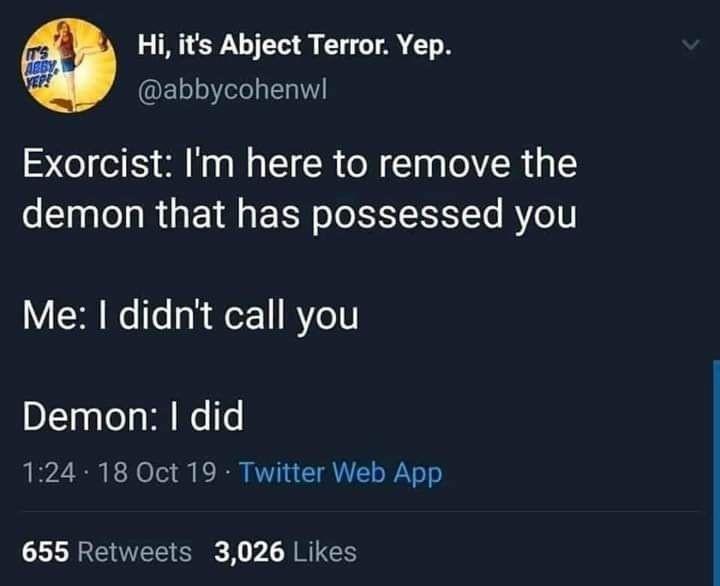Click the 1:24 timestamp
This screenshot has width=720, height=586.
[49, 473]
